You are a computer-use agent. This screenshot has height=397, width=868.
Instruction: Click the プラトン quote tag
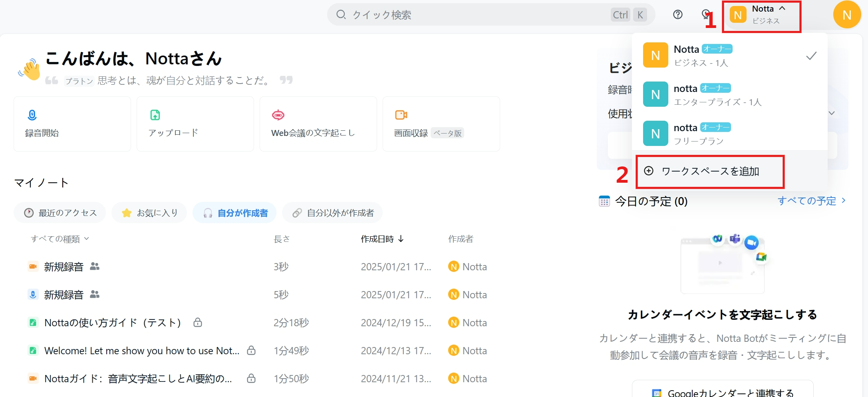click(x=79, y=81)
